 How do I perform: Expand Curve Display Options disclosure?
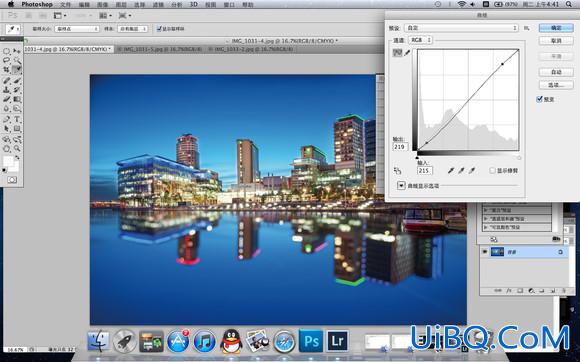tap(401, 186)
